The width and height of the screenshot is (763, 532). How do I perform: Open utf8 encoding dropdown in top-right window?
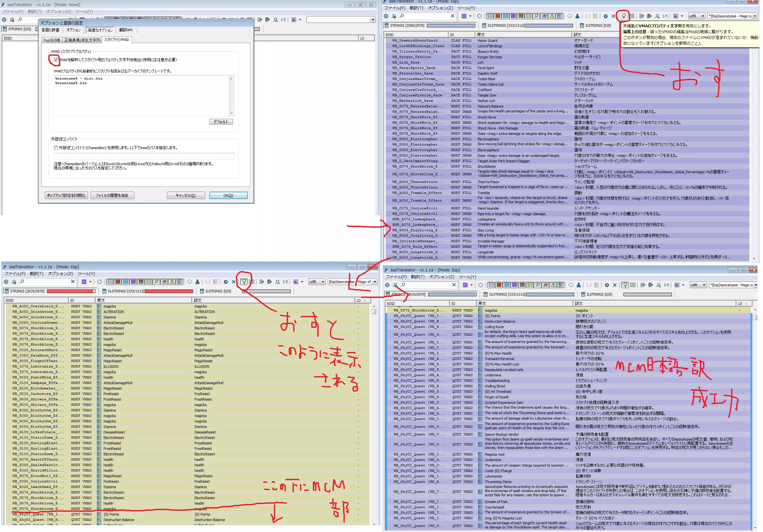point(697,16)
